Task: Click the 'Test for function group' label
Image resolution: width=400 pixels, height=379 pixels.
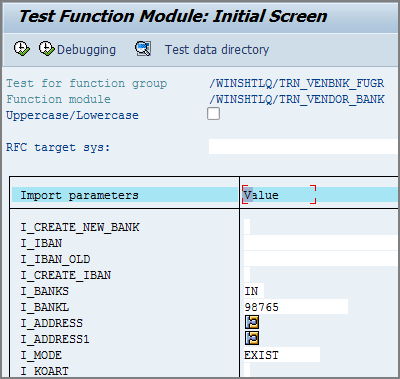Action: 87,83
